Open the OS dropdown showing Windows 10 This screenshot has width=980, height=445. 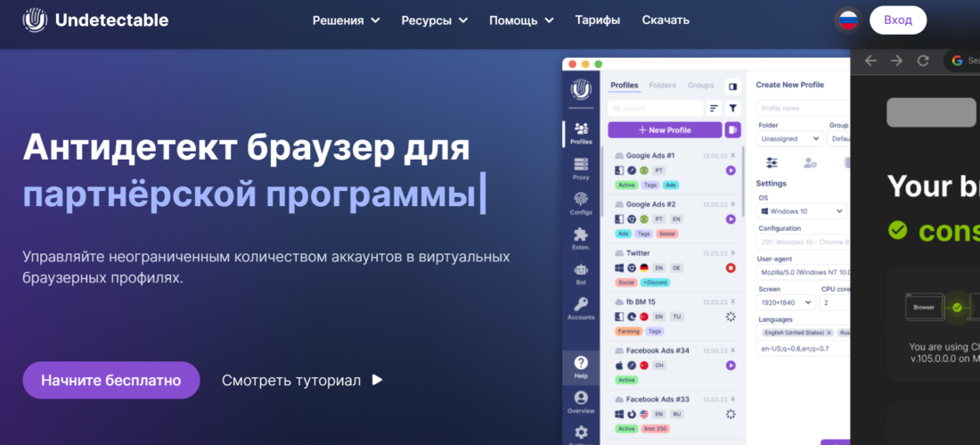(x=801, y=211)
